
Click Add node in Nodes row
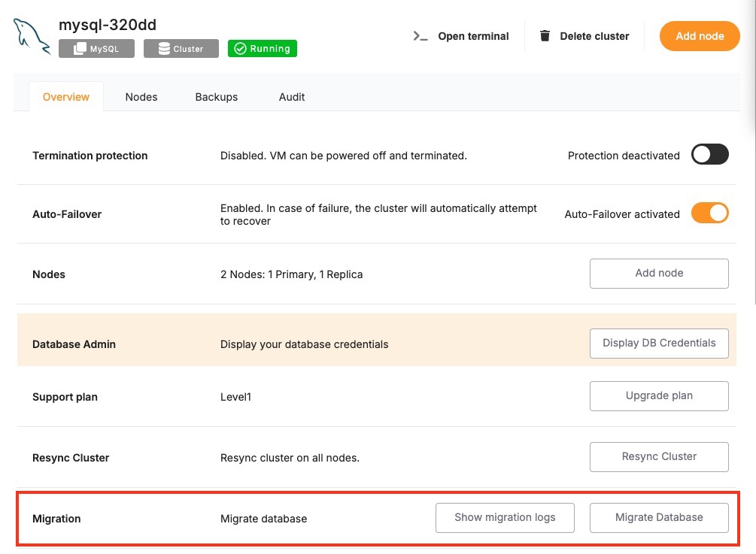tap(659, 274)
